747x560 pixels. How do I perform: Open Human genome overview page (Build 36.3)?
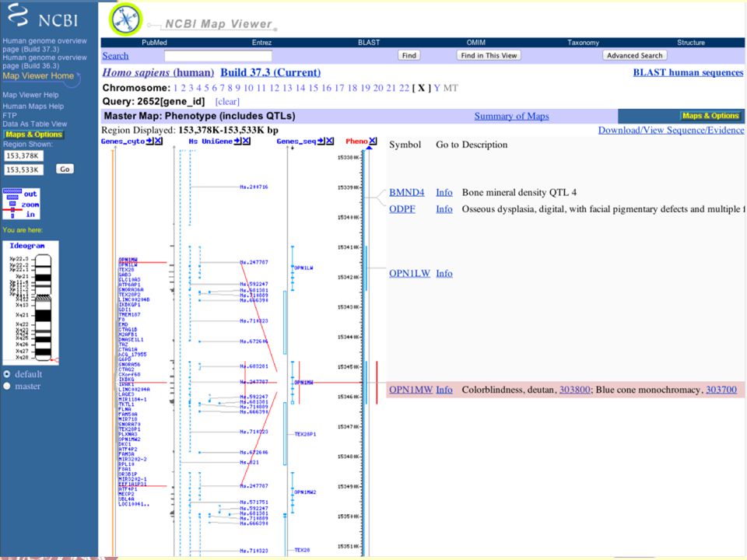[x=45, y=61]
